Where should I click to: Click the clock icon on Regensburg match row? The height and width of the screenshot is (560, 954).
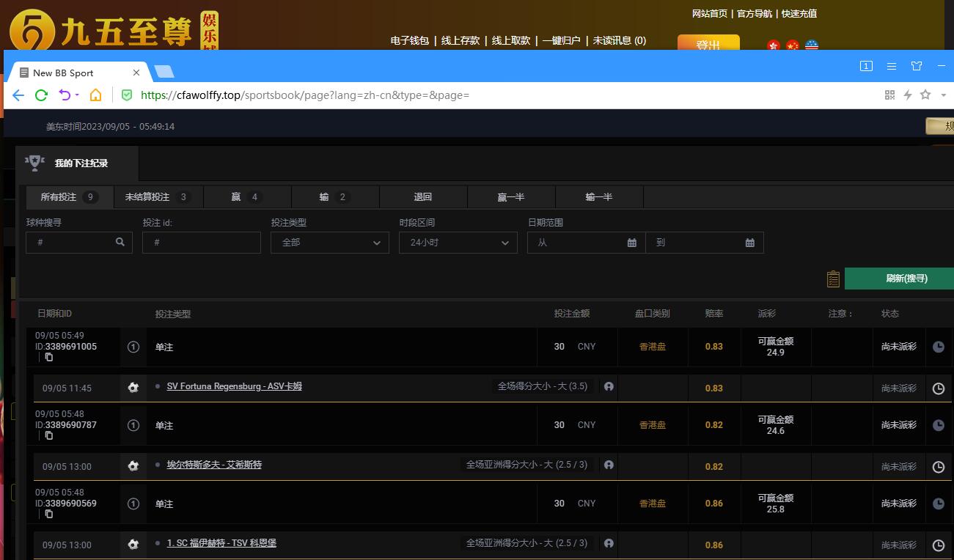938,388
